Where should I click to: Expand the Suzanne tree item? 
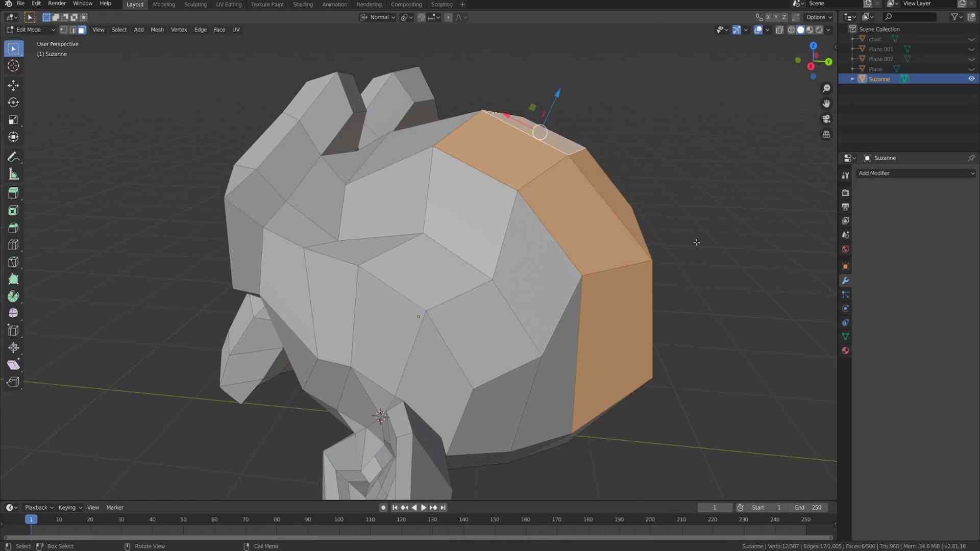[x=852, y=79]
